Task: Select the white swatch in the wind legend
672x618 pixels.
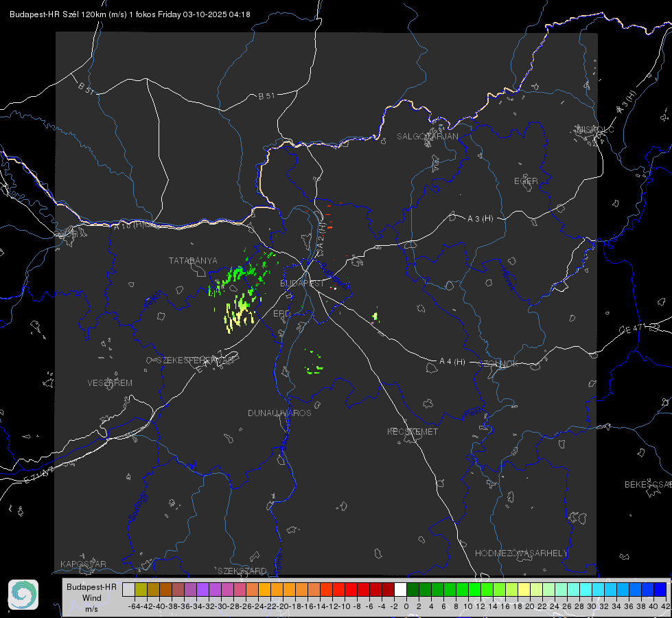Action: point(400,589)
